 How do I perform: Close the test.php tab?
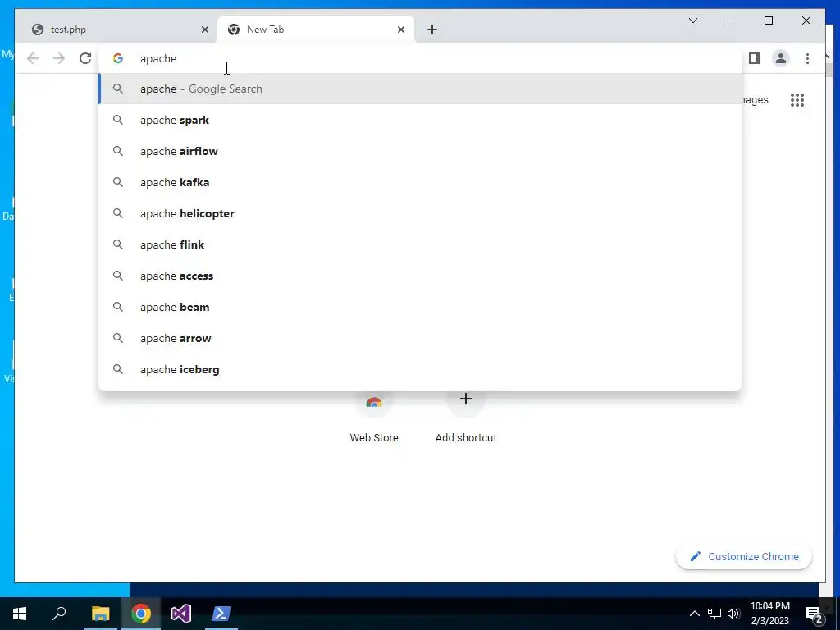(x=204, y=30)
